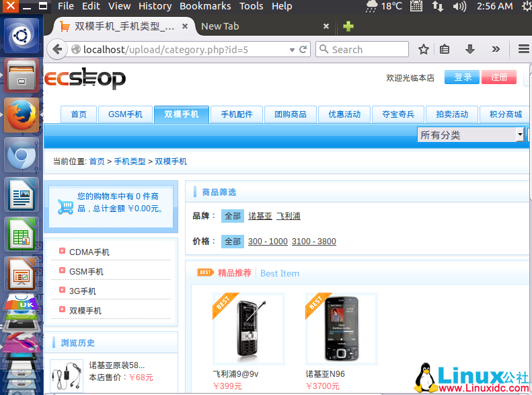Open 诺基亚N96 product thumbnail
Viewport: 532px width, 395px height.
tap(342, 329)
